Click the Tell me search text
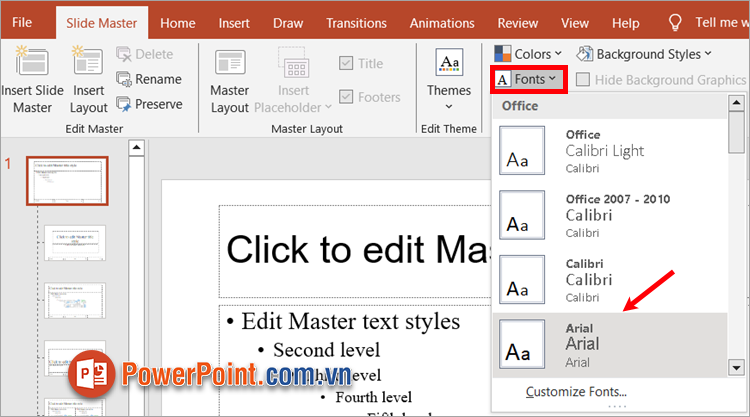Image resolution: width=750 pixels, height=417 pixels. tap(722, 22)
